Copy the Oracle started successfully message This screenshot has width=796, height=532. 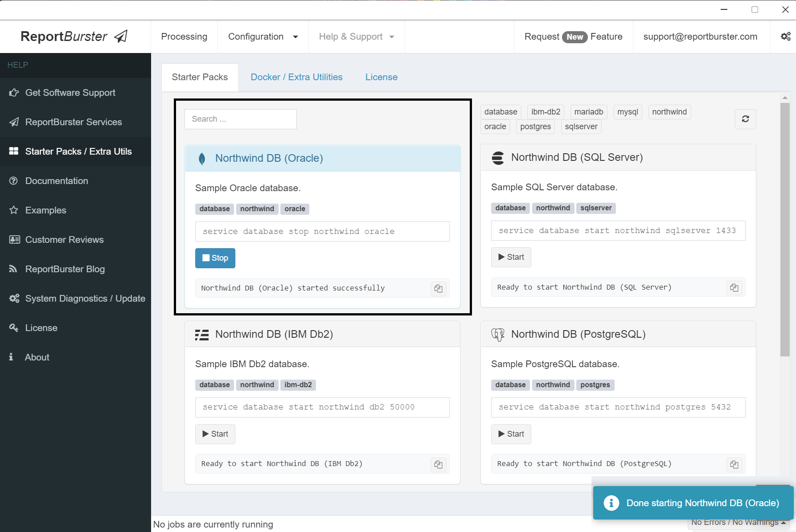point(438,288)
